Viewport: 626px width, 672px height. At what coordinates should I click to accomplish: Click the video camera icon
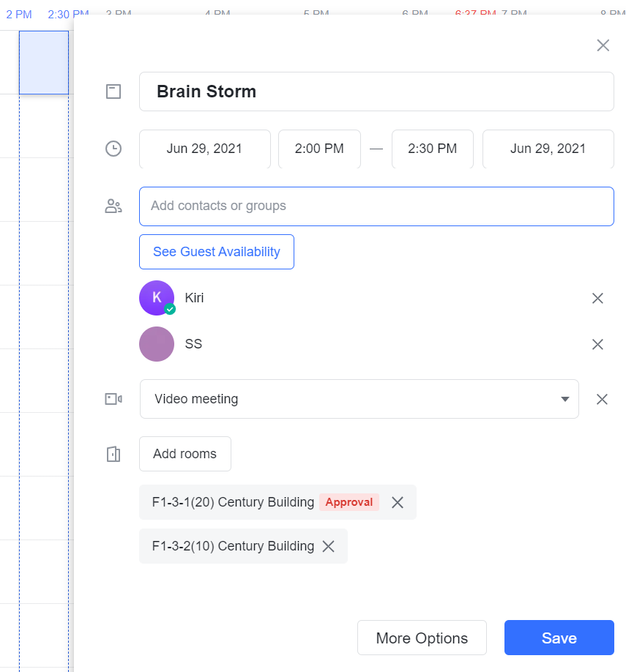point(113,399)
